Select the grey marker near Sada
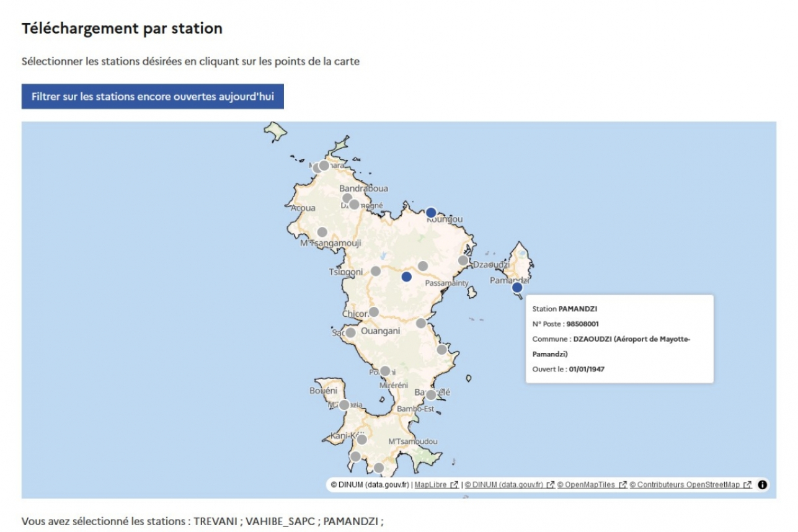Viewport: 798px width, 532px height. [x=350, y=332]
